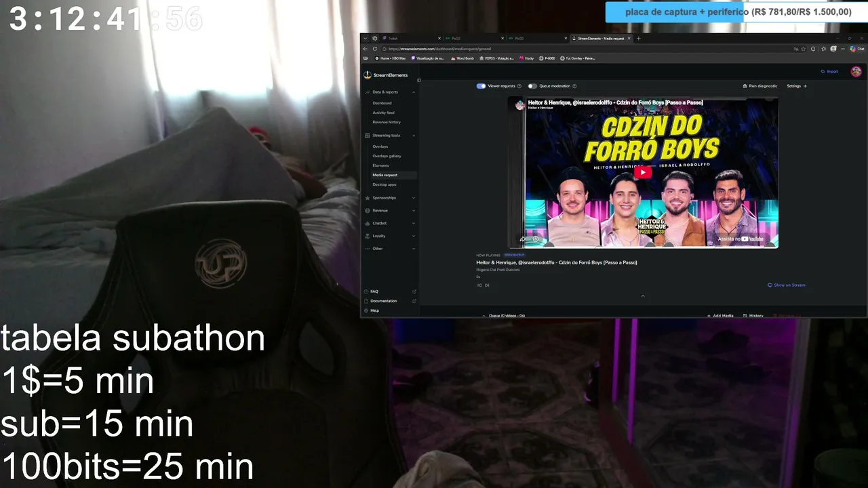Click the browser address bar URL
Viewport: 868px width, 488px height.
point(438,49)
